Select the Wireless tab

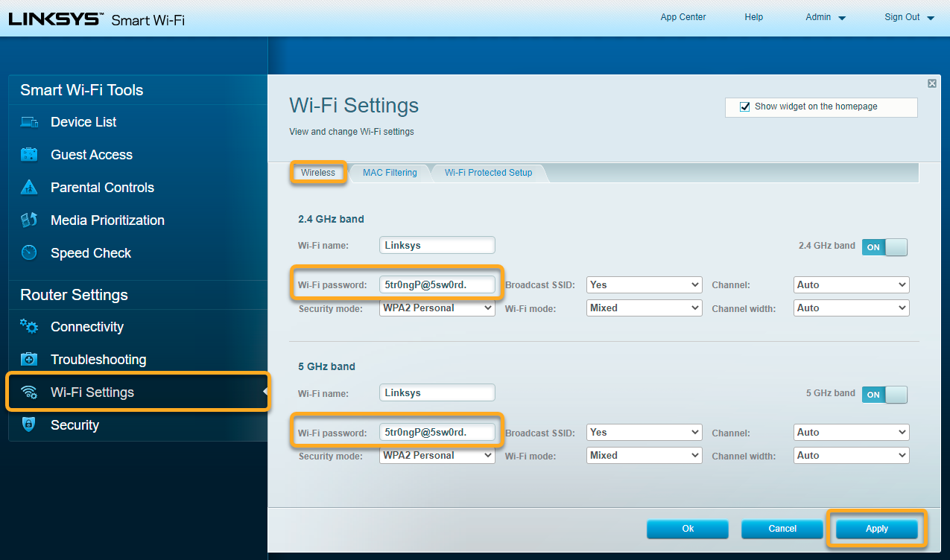pyautogui.click(x=318, y=173)
